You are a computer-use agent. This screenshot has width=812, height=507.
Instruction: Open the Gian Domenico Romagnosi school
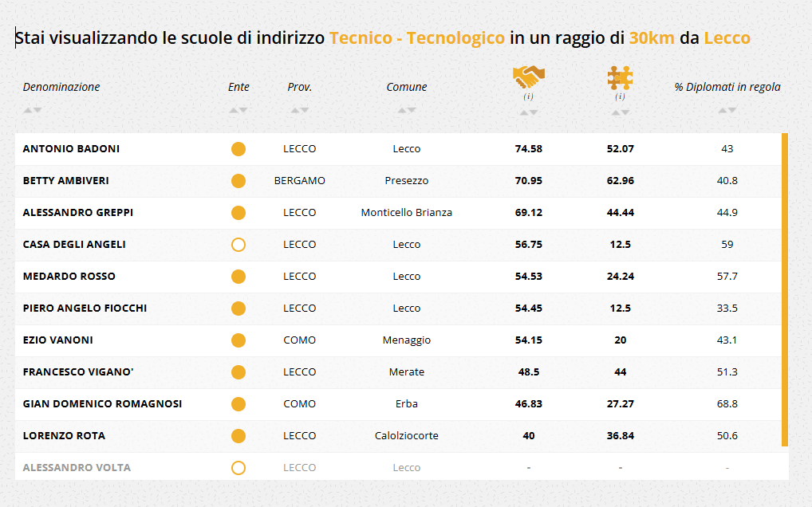click(x=102, y=404)
